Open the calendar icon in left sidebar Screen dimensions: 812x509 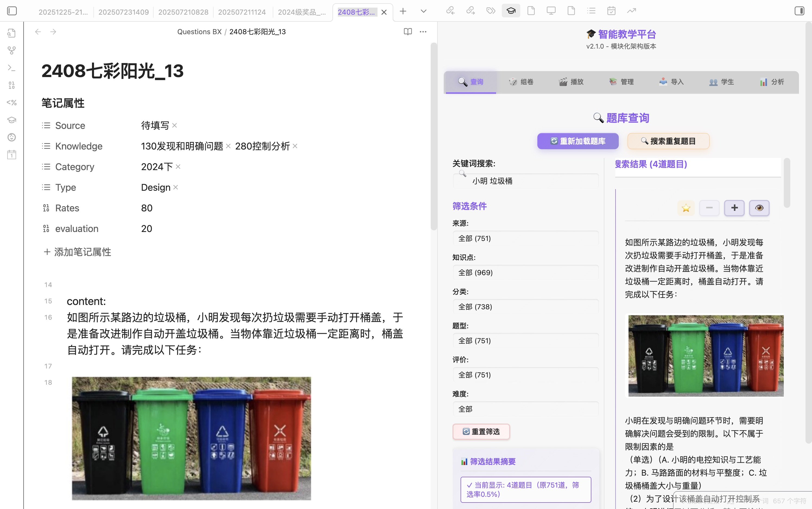[12, 155]
